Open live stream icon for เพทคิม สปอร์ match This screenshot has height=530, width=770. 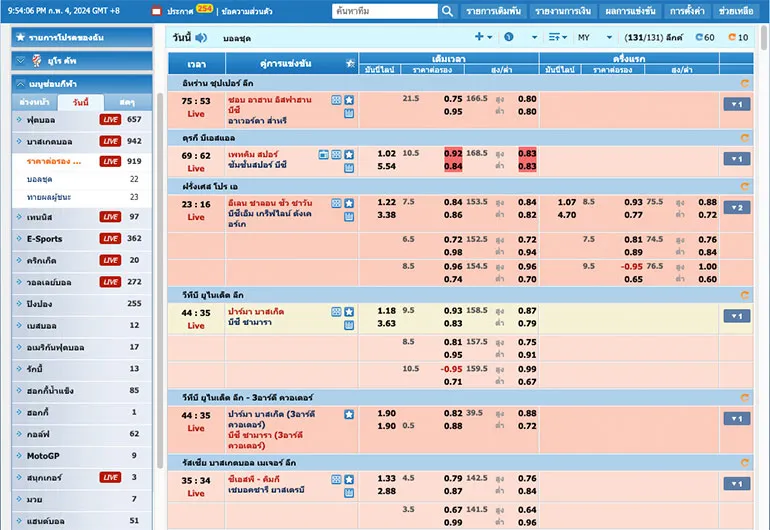coord(324,154)
